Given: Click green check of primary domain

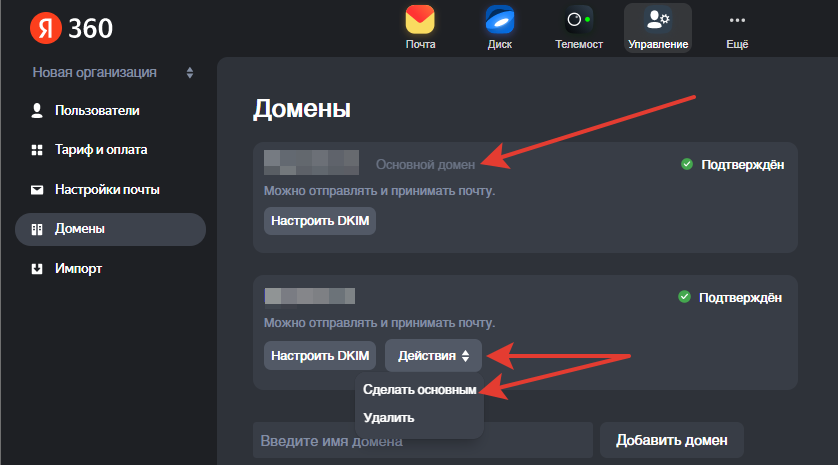Looking at the screenshot, I should [687, 164].
